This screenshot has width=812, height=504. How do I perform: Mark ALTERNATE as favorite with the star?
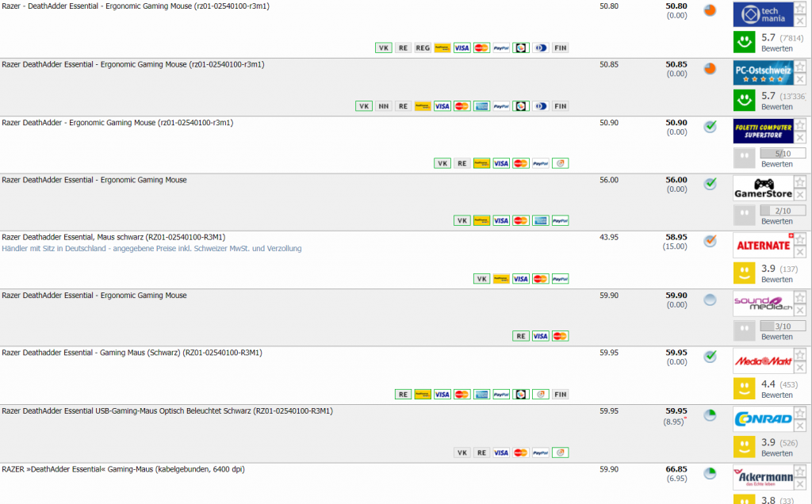800,239
